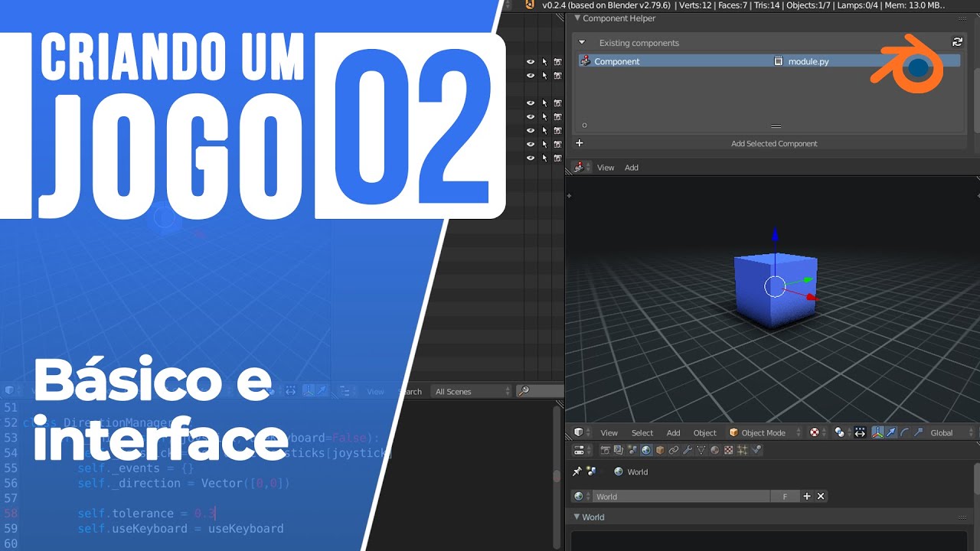The width and height of the screenshot is (980, 551).
Task: Select the Component list row
Action: pos(769,61)
